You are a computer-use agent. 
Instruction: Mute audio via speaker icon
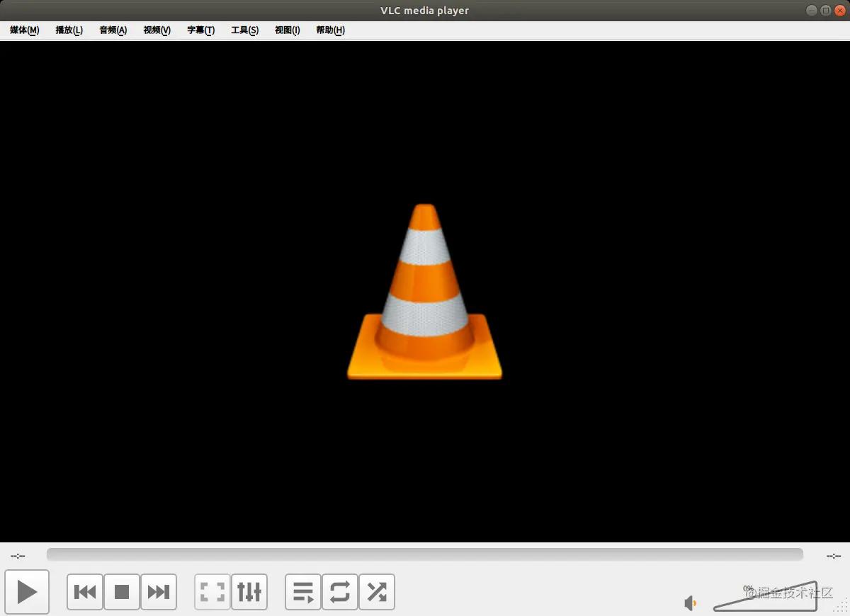pyautogui.click(x=690, y=603)
